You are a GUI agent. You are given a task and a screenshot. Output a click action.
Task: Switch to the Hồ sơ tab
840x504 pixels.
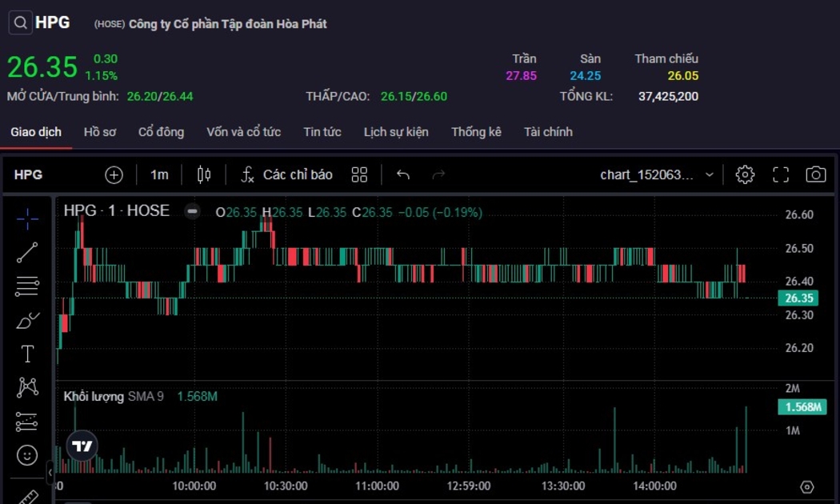coord(99,132)
